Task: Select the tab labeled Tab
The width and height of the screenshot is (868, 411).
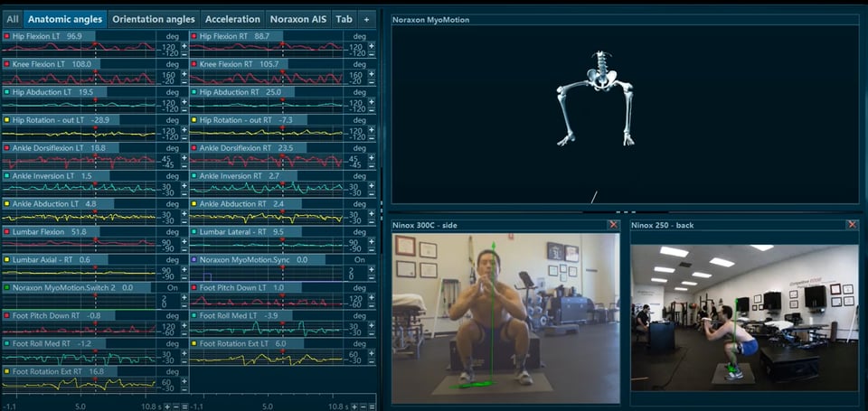Action: coord(344,19)
